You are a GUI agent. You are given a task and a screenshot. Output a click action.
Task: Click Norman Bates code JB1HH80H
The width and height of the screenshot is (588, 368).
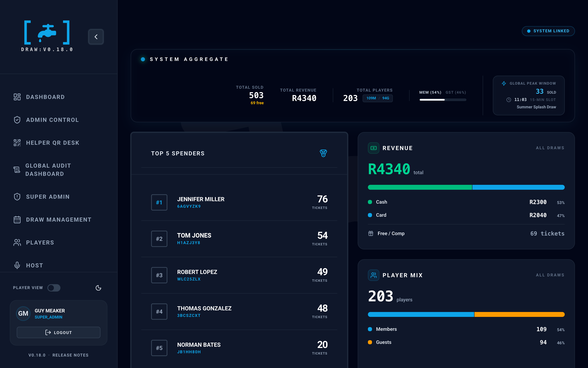pos(189,352)
